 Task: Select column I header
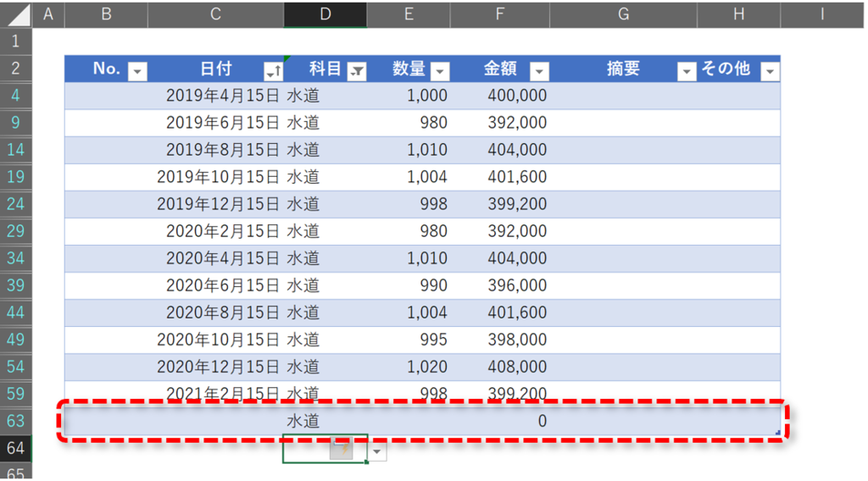[x=822, y=14]
